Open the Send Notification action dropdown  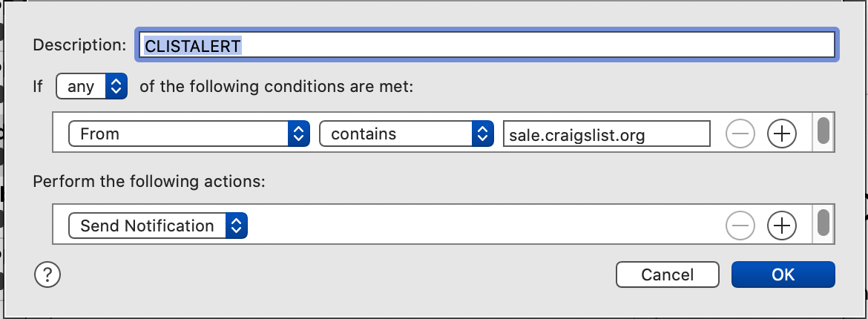click(x=157, y=226)
